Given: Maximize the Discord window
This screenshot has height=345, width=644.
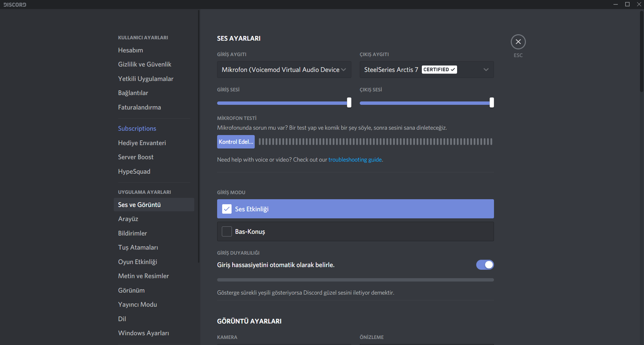Looking at the screenshot, I should pos(627,4).
